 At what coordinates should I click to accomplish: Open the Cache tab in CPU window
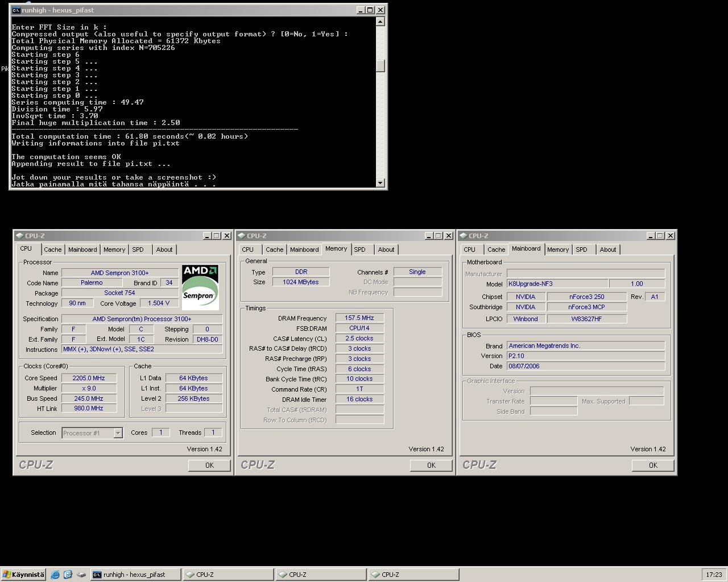point(53,250)
